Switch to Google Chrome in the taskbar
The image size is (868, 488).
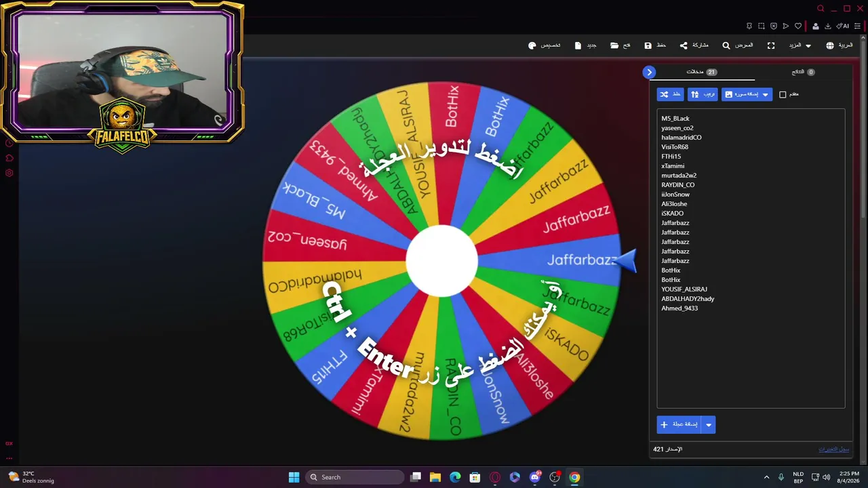(x=574, y=477)
